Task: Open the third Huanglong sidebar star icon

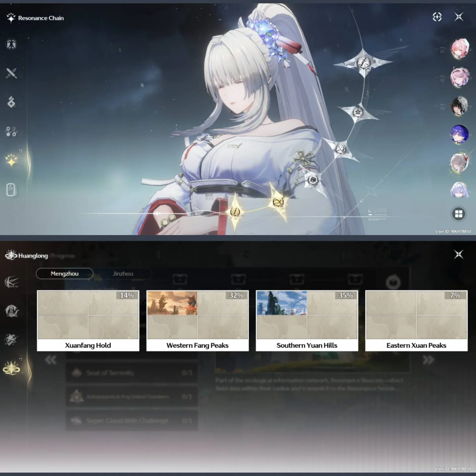Action: click(x=11, y=340)
